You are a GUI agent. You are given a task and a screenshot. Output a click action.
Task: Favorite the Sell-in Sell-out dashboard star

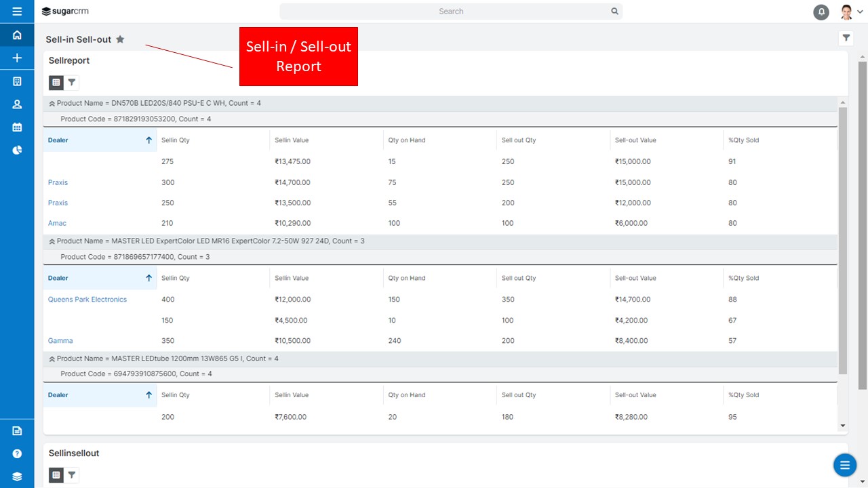coord(120,39)
